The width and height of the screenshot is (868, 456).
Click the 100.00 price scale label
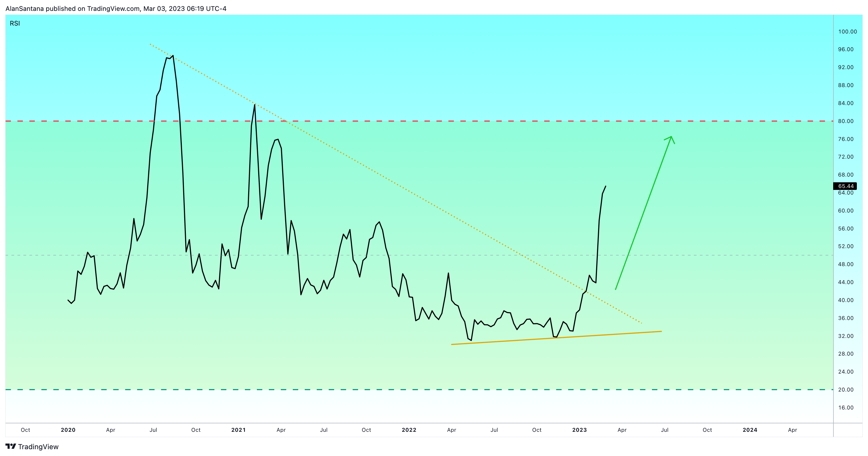coord(847,32)
